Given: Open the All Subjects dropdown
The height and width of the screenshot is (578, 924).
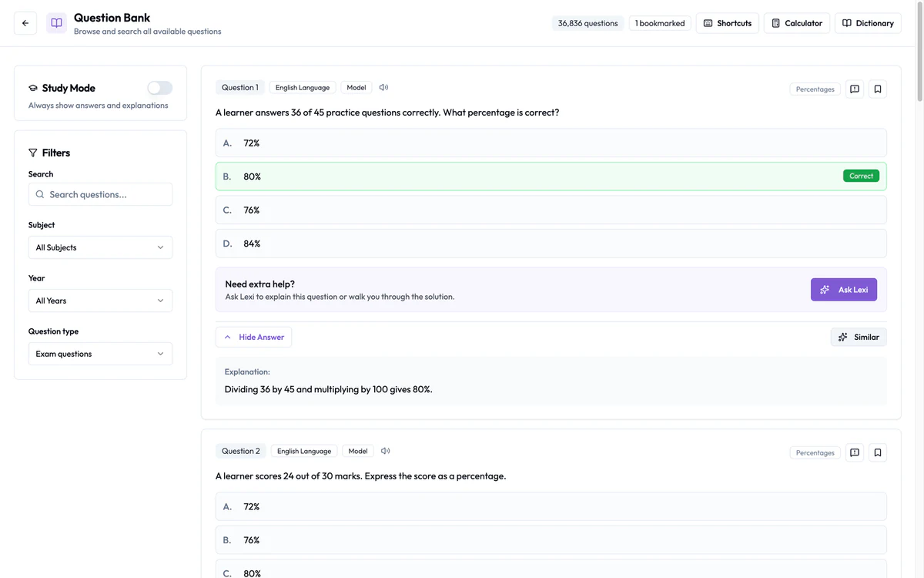Looking at the screenshot, I should [x=100, y=247].
